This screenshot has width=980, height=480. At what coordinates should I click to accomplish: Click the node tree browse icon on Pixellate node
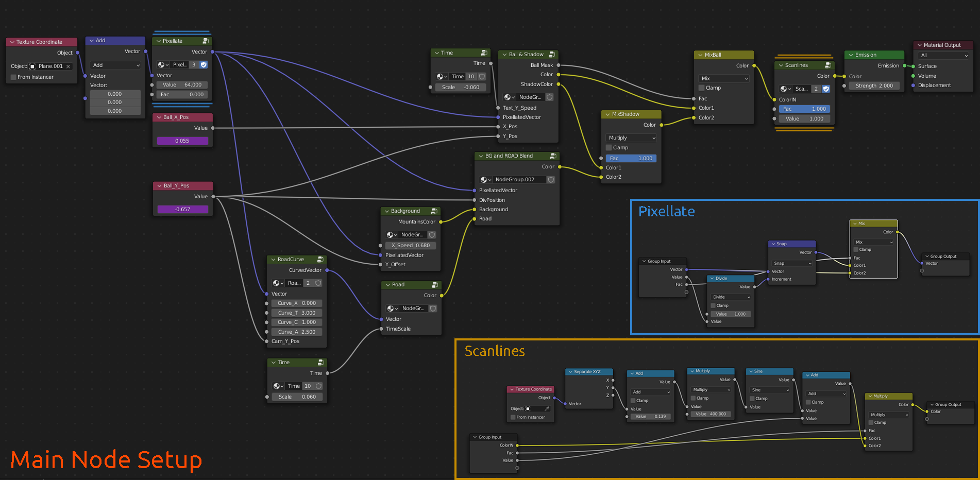pyautogui.click(x=163, y=64)
